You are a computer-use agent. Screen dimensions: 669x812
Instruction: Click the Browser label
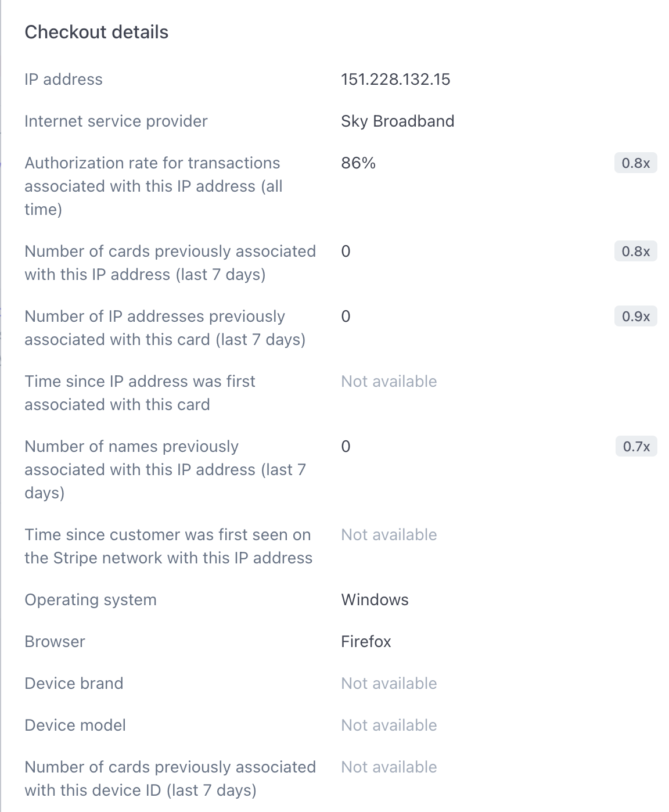(x=55, y=642)
